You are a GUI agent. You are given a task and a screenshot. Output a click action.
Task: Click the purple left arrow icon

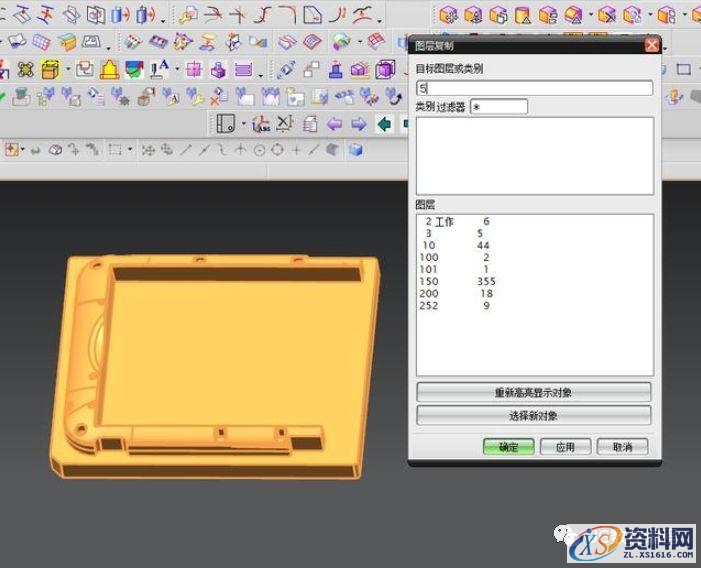[335, 124]
